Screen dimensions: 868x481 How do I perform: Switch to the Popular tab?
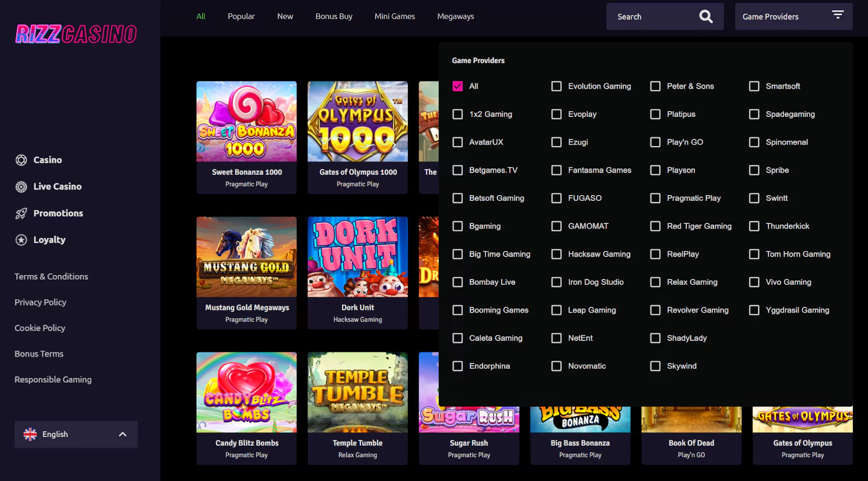click(241, 16)
